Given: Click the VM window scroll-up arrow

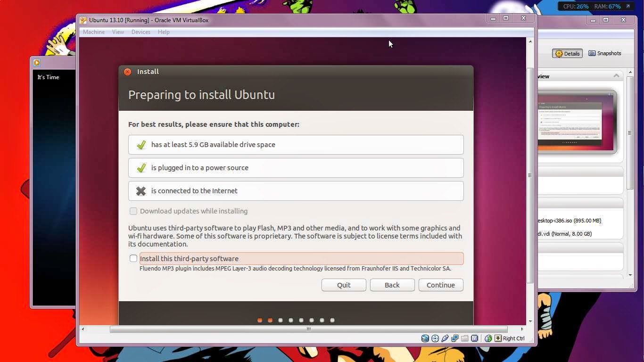Looking at the screenshot, I should pos(530,41).
